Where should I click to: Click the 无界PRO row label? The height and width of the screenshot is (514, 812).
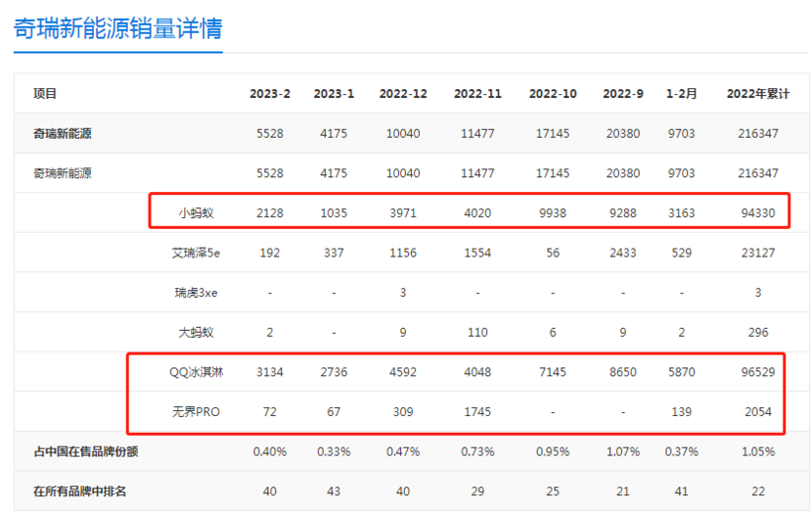click(x=197, y=412)
